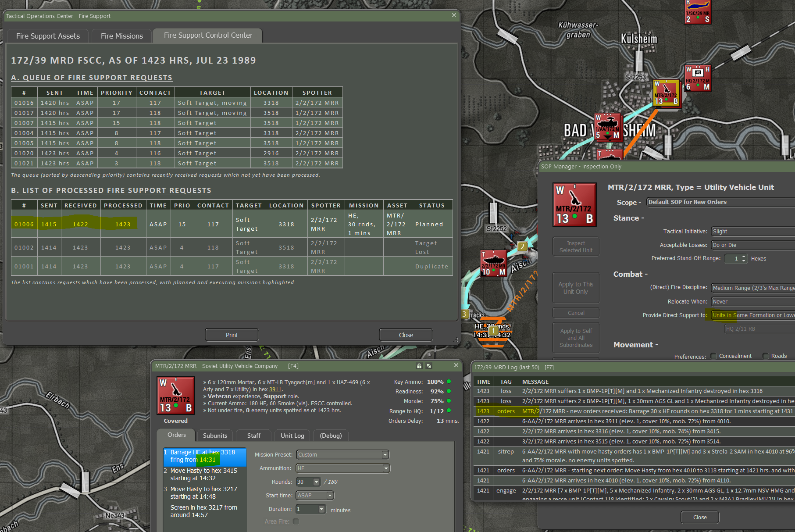Click waypoint marker 3 on the map
Image resolution: width=795 pixels, height=532 pixels.
[x=464, y=314]
